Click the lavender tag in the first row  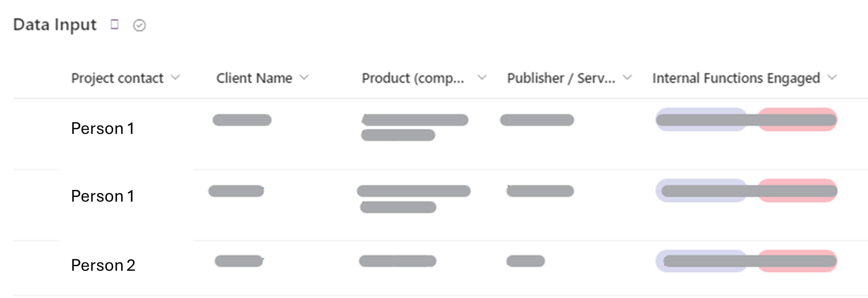click(701, 120)
